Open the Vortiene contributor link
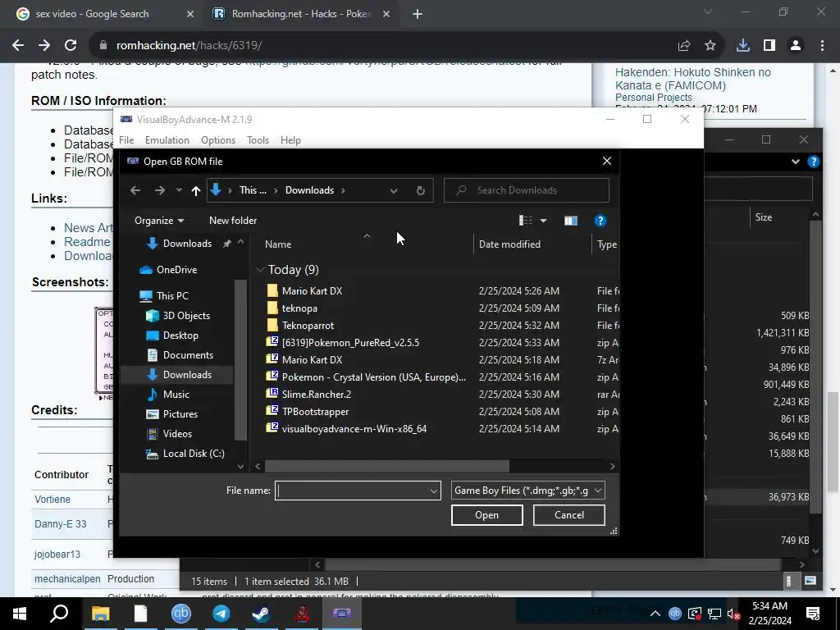Image resolution: width=840 pixels, height=630 pixels. point(52,500)
